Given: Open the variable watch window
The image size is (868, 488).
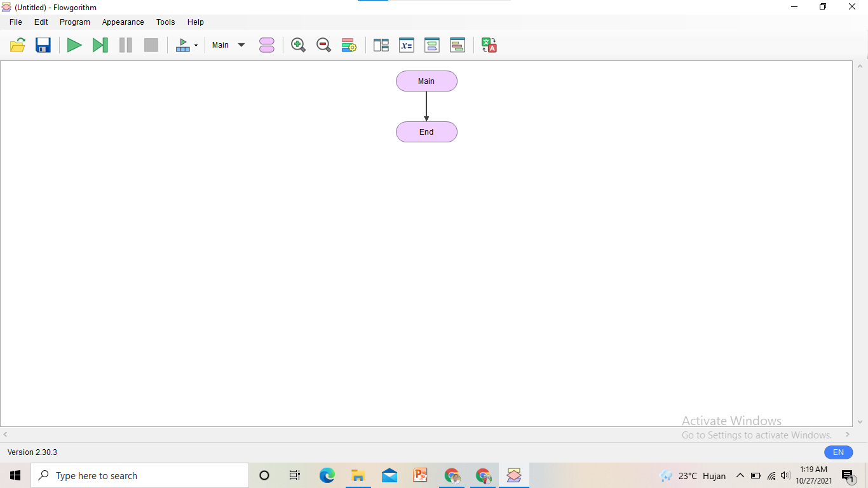Looking at the screenshot, I should coord(406,44).
